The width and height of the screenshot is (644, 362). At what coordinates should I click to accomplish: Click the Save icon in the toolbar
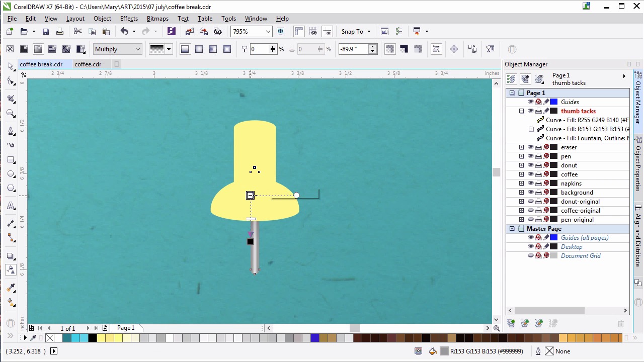[x=46, y=32]
